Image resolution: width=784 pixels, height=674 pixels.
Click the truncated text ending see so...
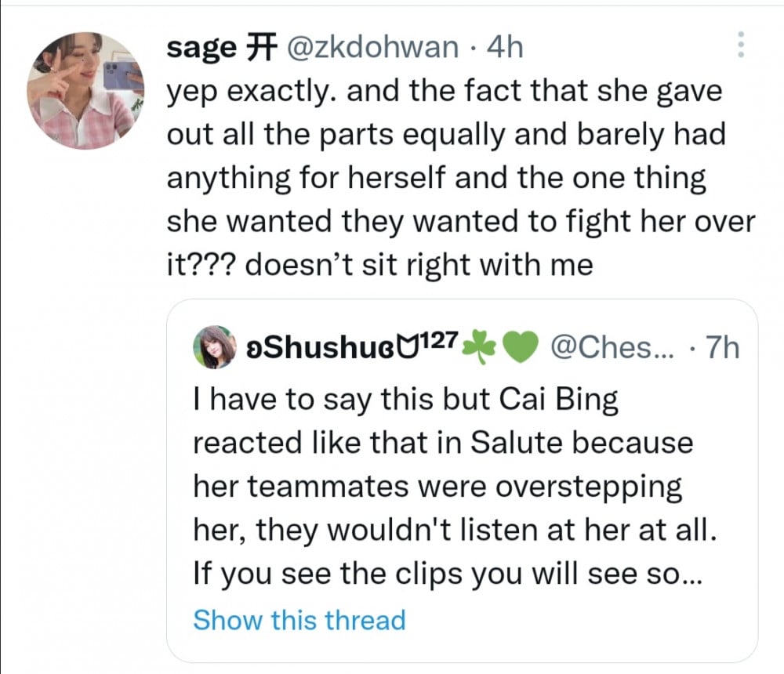click(448, 574)
